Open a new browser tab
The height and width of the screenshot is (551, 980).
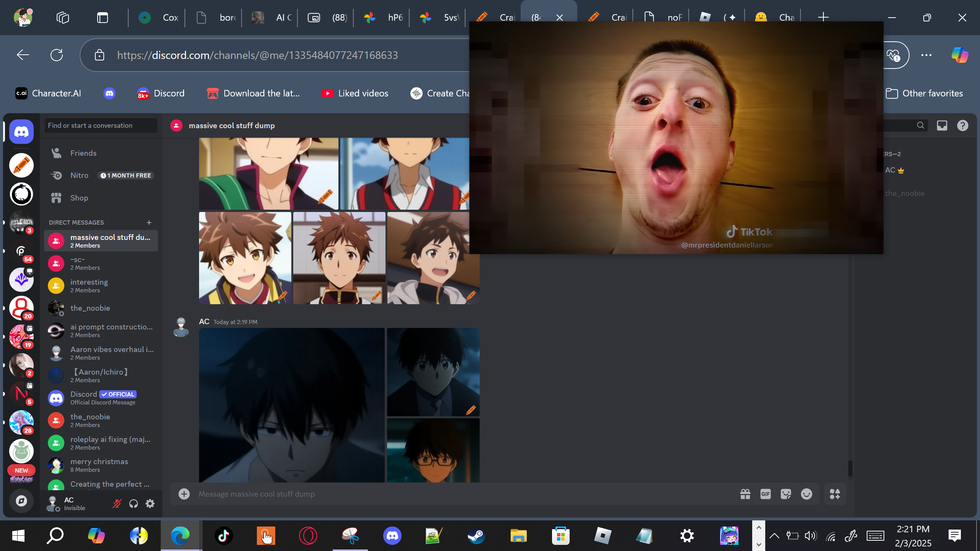click(823, 17)
